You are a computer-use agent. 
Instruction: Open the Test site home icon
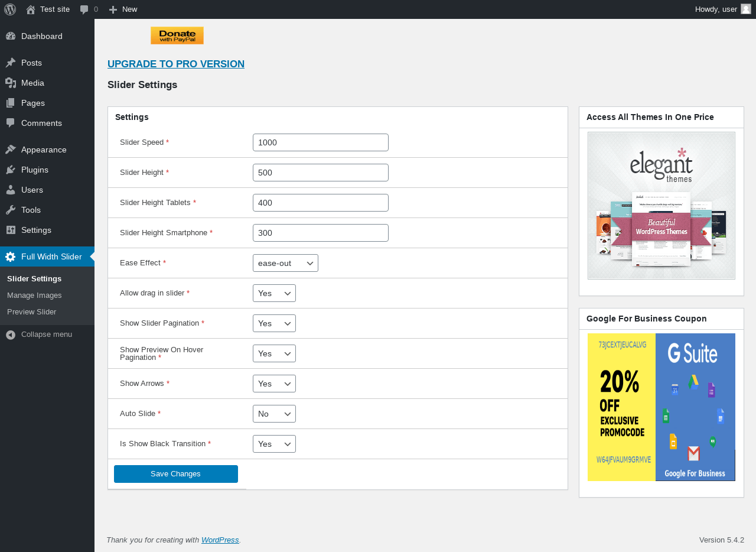coord(31,9)
